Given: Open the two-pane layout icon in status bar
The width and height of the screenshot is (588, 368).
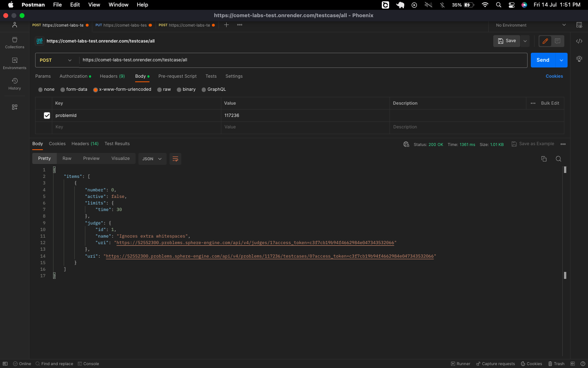Looking at the screenshot, I should [x=572, y=364].
